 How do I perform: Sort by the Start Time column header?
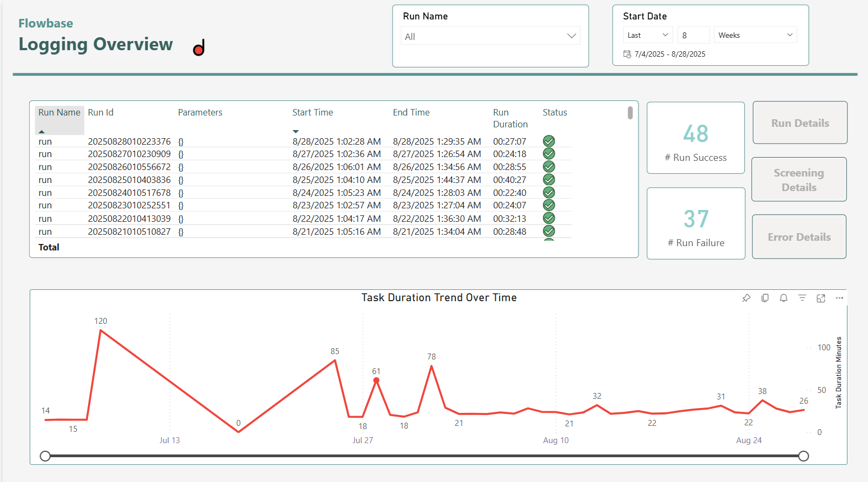(312, 112)
